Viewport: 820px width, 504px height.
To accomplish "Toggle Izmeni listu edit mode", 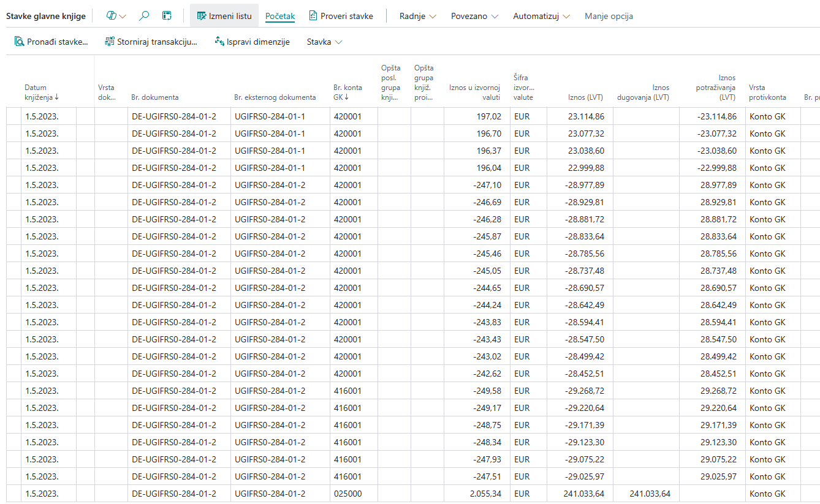I will click(224, 16).
